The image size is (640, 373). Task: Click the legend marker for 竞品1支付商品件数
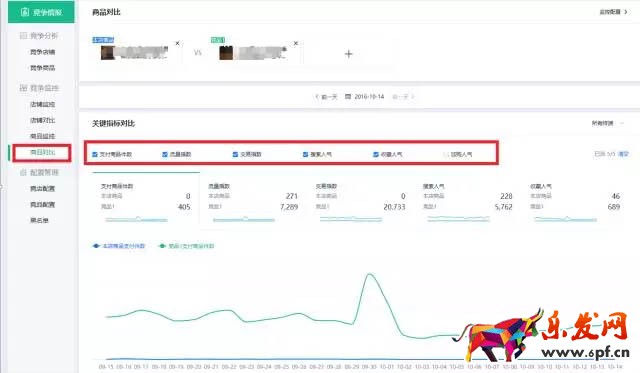coord(162,246)
